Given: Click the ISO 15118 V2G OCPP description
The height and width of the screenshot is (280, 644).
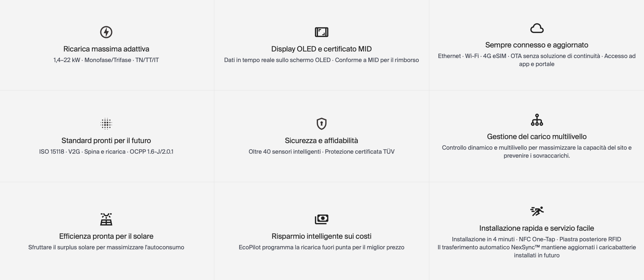Looking at the screenshot, I should pos(106,151).
